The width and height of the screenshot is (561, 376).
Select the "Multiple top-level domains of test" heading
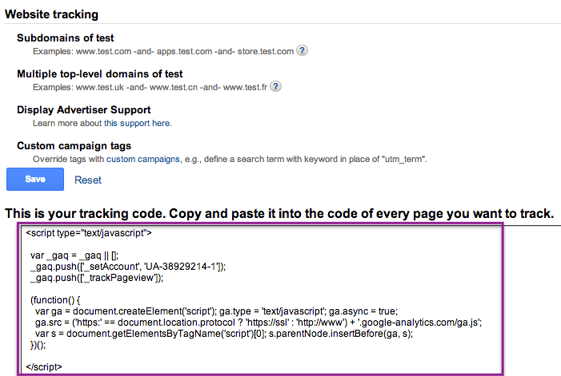point(100,74)
